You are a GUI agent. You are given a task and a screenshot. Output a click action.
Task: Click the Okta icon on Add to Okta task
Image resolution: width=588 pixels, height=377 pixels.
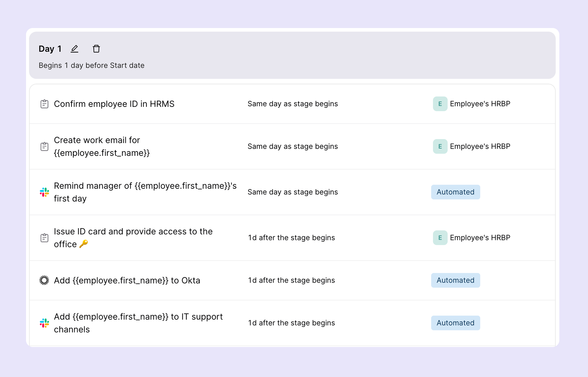44,280
